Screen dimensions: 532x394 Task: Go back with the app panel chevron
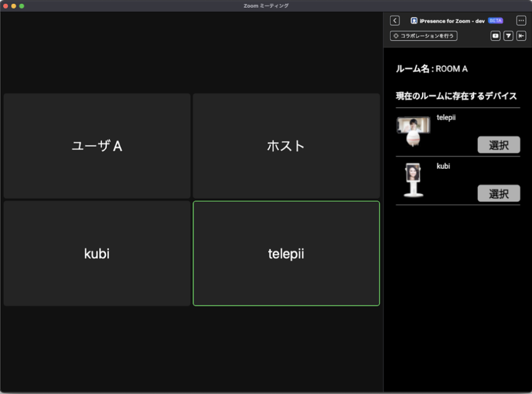(x=395, y=21)
